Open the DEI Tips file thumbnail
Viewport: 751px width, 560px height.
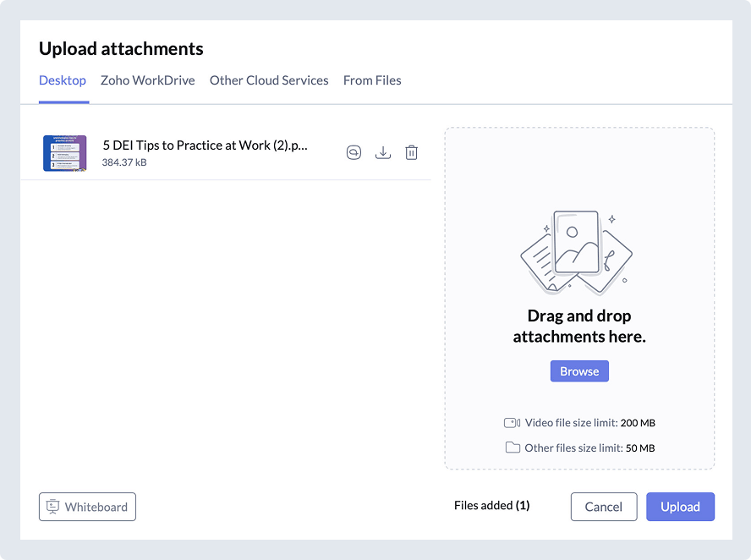point(65,153)
